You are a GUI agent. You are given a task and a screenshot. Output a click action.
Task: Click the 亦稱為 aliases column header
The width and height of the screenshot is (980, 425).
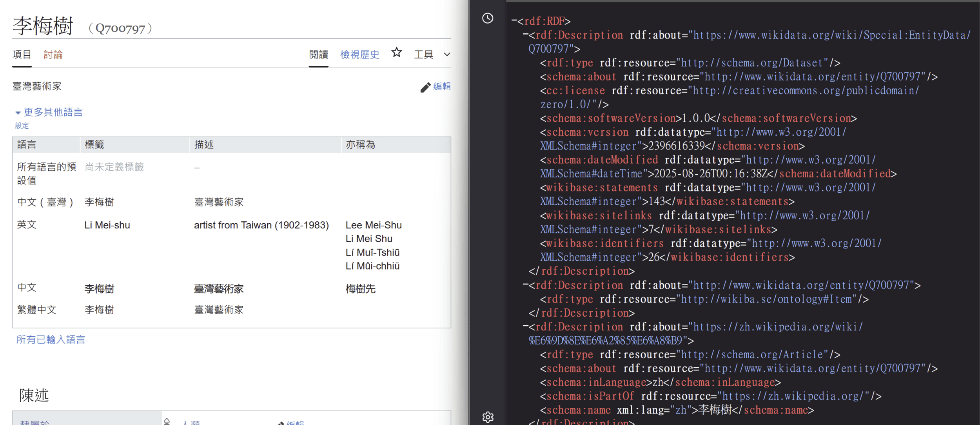tap(360, 145)
